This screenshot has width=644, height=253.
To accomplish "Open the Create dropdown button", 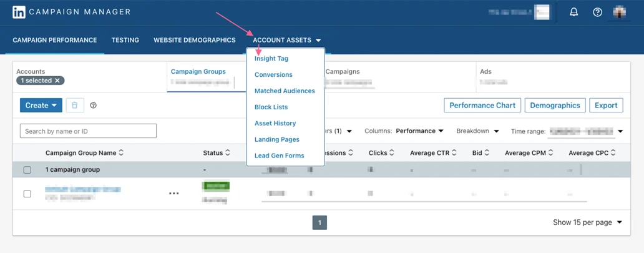I will point(41,106).
